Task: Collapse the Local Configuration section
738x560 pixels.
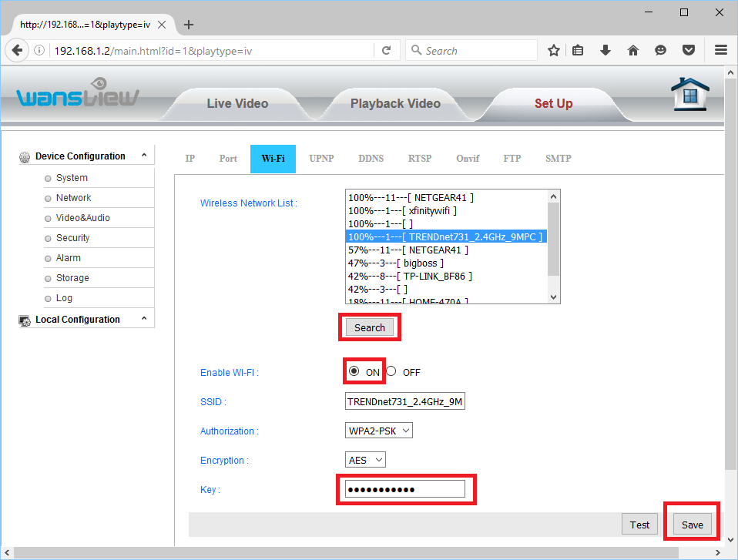Action: [143, 319]
